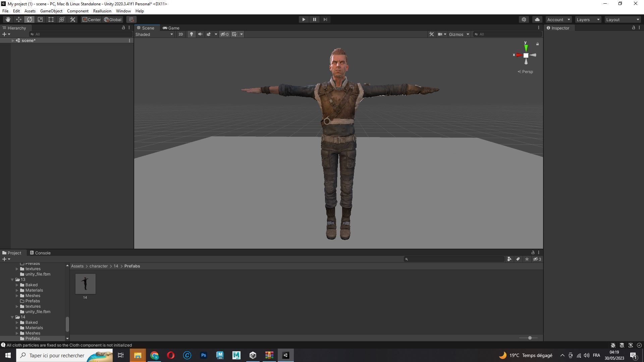
Task: Toggle scene grid visibility
Action: (x=234, y=34)
